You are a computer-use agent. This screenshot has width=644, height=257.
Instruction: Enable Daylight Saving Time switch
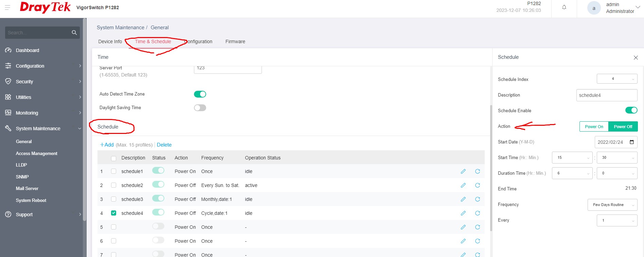pyautogui.click(x=200, y=108)
